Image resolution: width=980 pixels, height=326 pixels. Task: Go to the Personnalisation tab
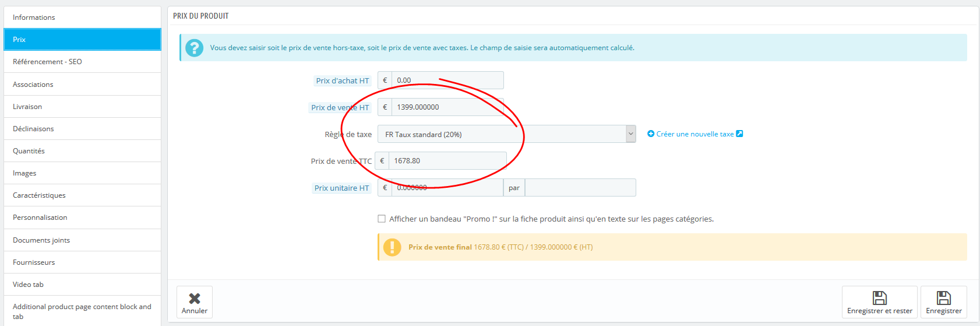coord(82,218)
